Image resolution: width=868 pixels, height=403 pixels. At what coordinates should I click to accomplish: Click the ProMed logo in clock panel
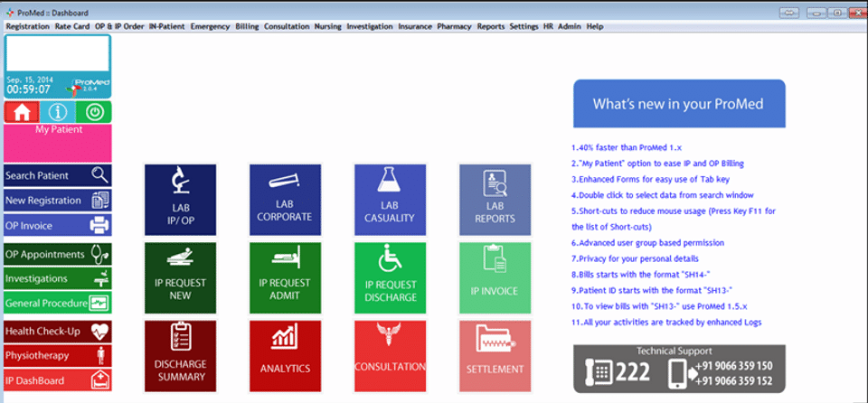click(x=87, y=86)
